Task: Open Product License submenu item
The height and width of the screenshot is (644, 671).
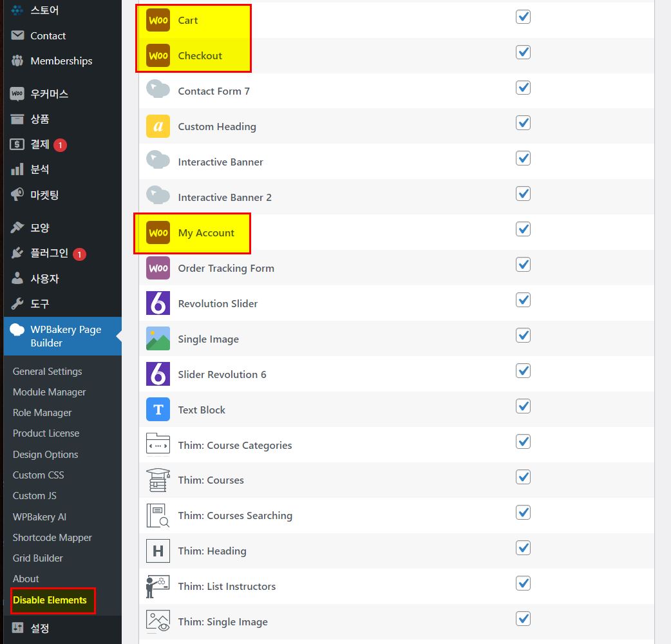Action: coord(46,433)
